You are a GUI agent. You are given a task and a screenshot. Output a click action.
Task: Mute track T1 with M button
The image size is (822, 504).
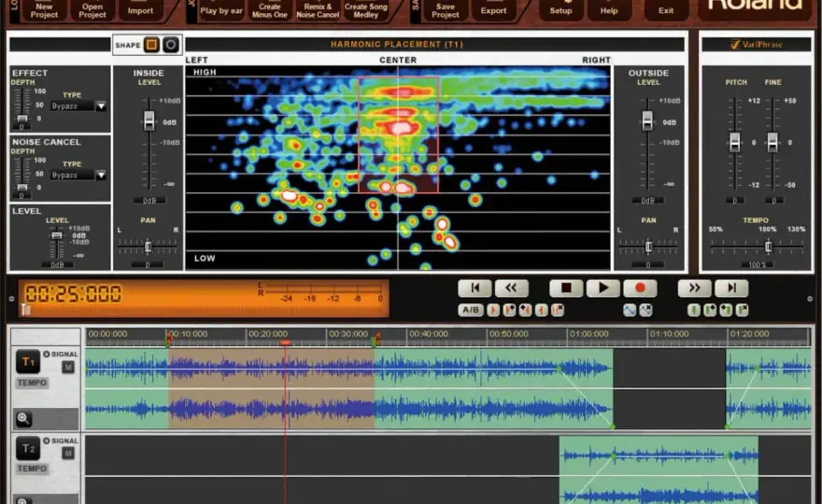[x=68, y=367]
